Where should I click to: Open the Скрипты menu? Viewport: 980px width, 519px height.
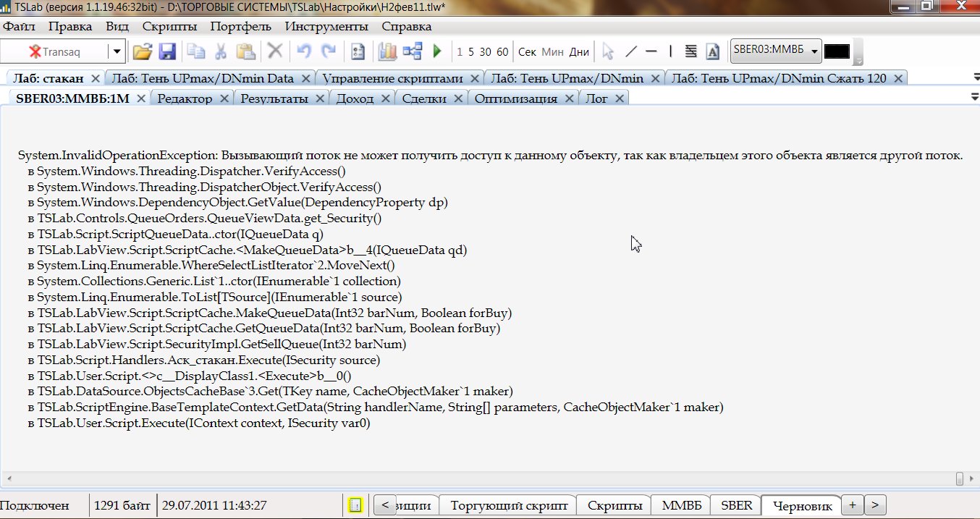(x=169, y=27)
